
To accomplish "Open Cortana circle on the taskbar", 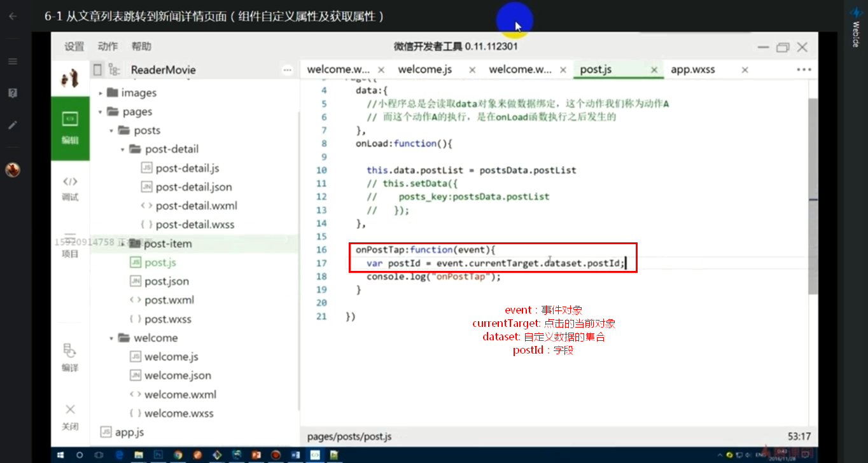I will (80, 455).
